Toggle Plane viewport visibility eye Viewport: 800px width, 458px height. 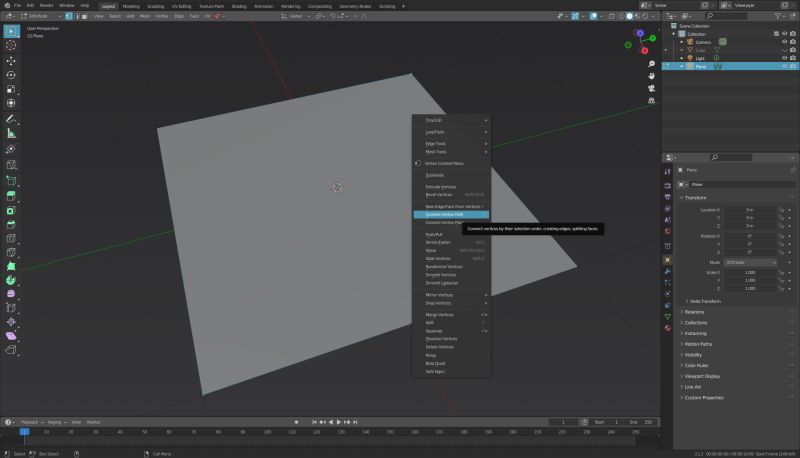(x=785, y=66)
